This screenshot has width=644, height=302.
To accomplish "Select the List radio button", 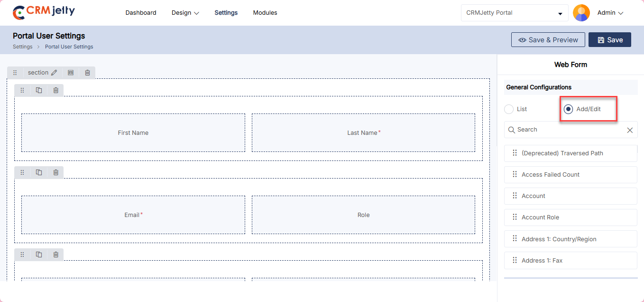I will 509,109.
